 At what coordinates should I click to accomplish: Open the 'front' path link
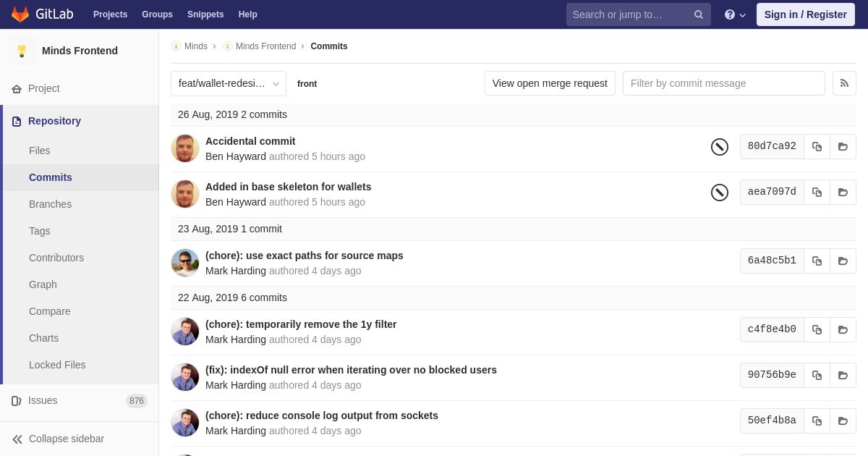307,84
